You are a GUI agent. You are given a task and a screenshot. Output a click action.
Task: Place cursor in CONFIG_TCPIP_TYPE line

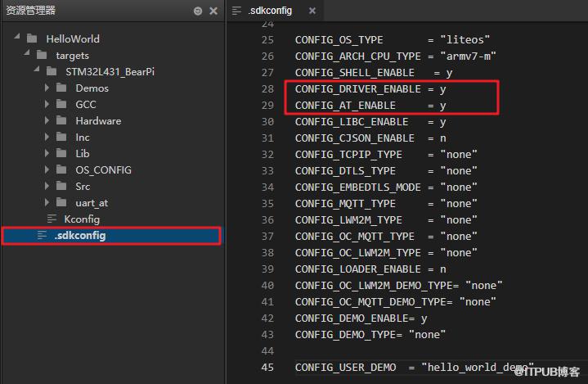click(386, 155)
